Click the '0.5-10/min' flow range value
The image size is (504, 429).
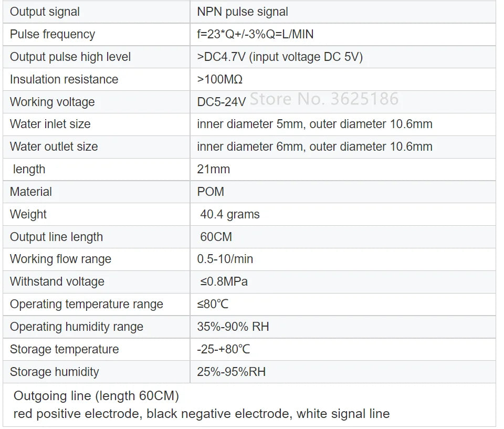(x=225, y=259)
